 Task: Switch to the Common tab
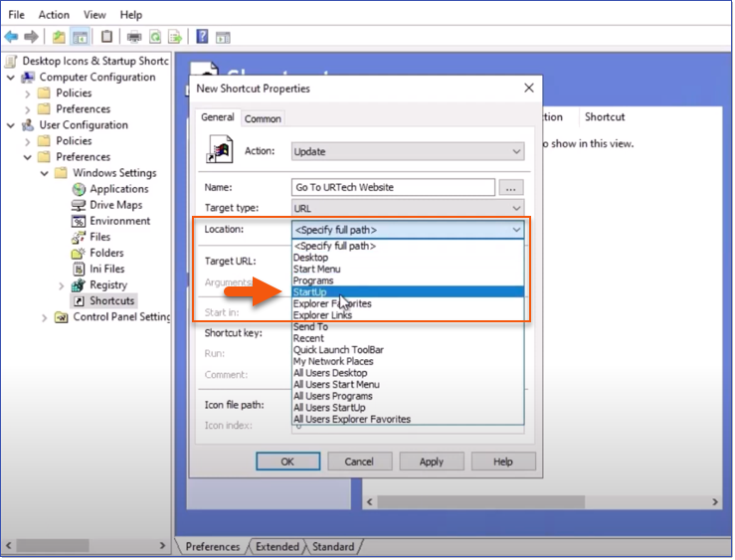tap(263, 118)
